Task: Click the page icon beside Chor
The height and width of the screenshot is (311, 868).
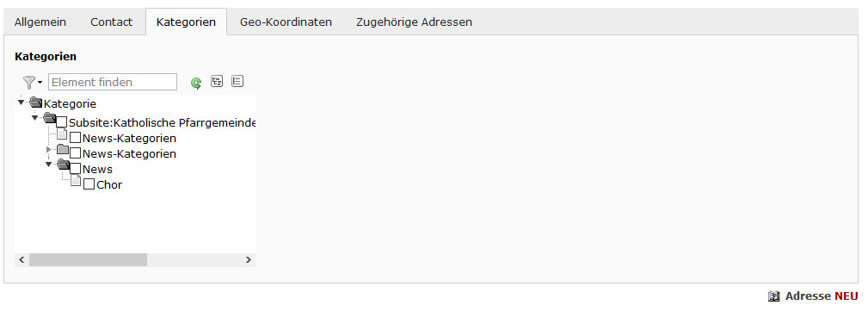Action: point(76,181)
